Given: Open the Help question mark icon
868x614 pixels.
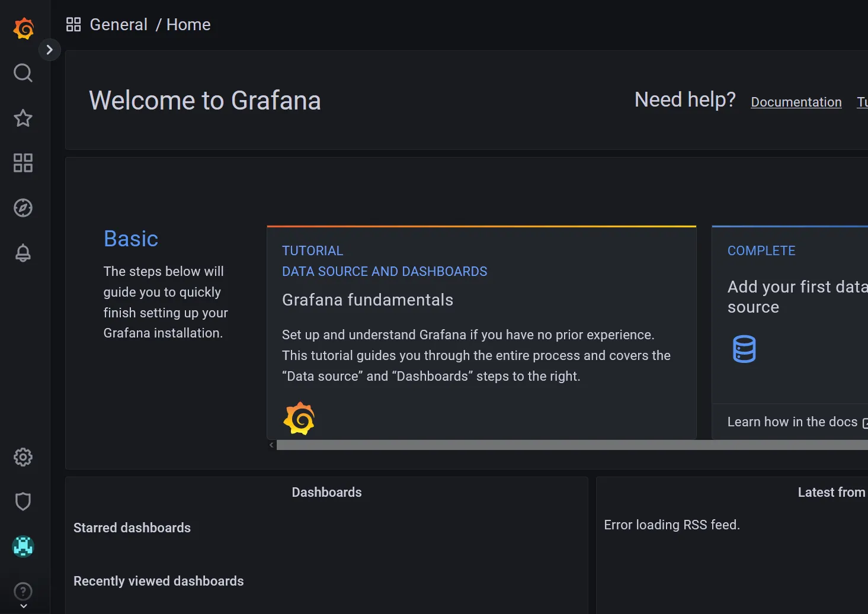Looking at the screenshot, I should (x=23, y=591).
